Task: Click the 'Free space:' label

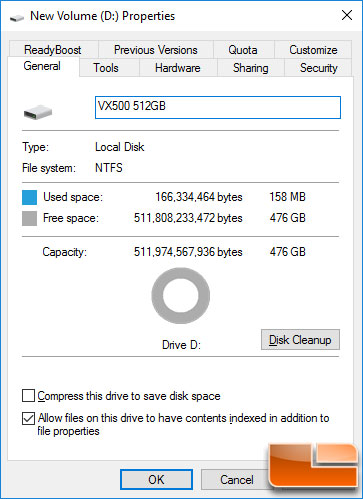Action: click(x=71, y=218)
